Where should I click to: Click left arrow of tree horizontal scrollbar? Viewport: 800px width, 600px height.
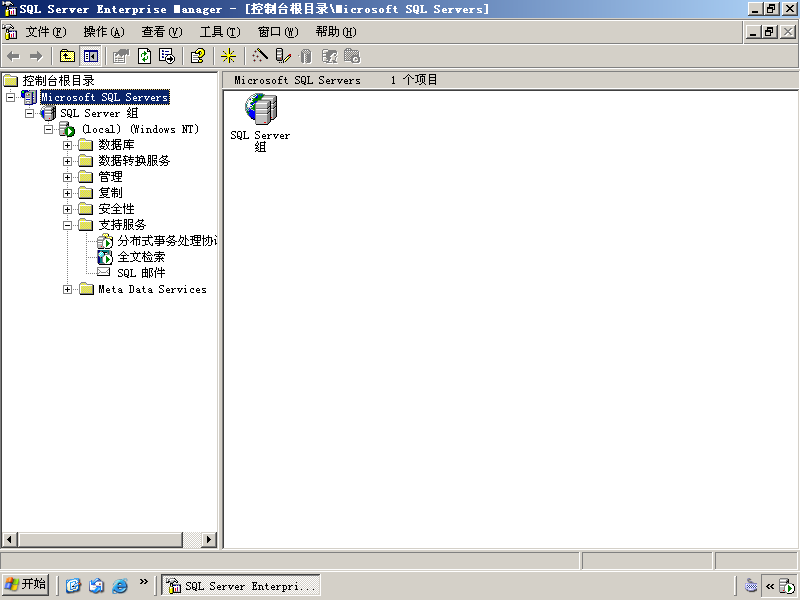point(10,539)
